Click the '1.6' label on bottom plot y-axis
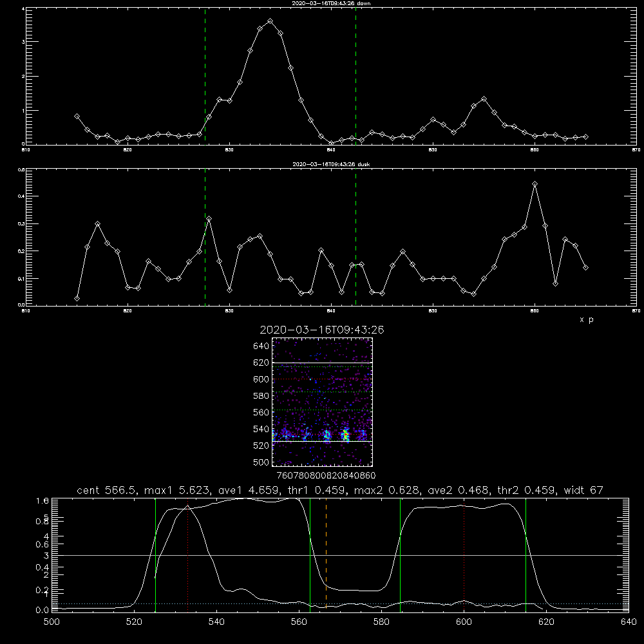644x644 pixels. (x=43, y=500)
